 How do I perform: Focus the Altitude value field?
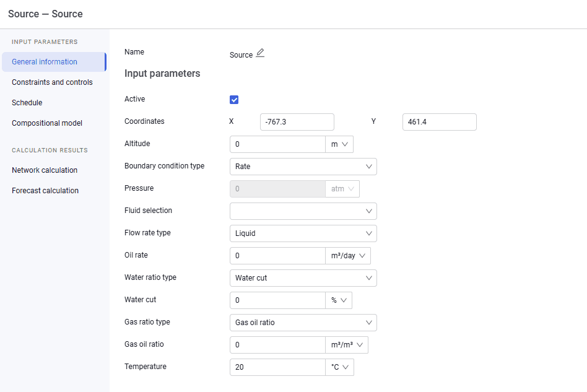pyautogui.click(x=277, y=144)
